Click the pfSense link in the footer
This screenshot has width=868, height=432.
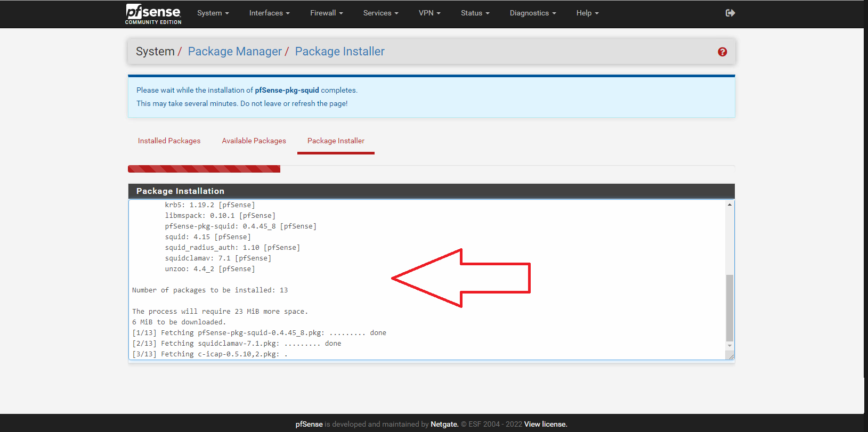309,424
